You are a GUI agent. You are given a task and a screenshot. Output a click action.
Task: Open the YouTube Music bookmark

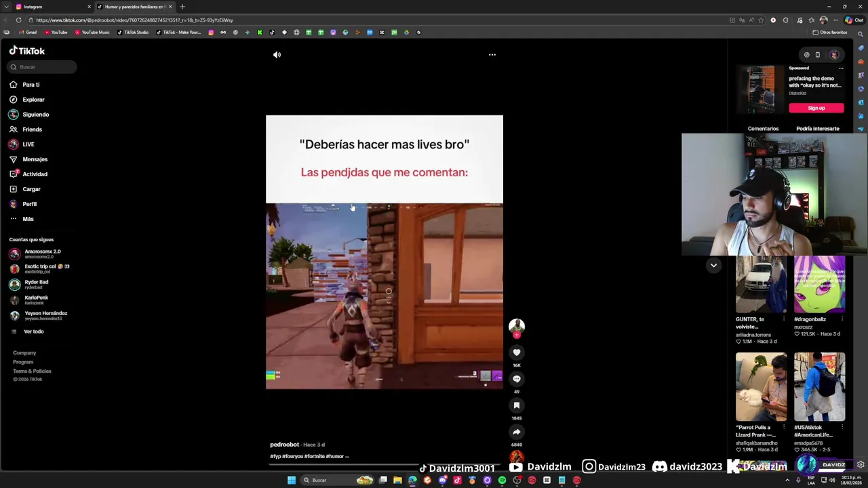[x=92, y=33]
